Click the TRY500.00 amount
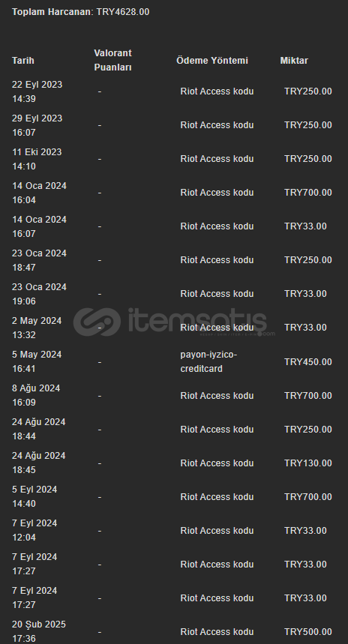The image size is (348, 644). pos(308,632)
